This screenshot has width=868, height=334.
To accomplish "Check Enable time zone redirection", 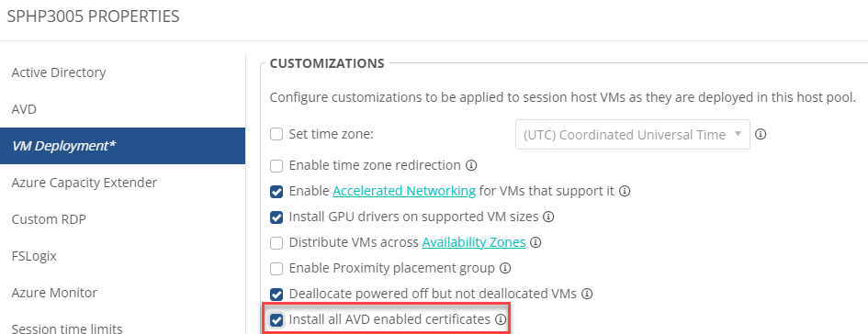I will pos(276,165).
